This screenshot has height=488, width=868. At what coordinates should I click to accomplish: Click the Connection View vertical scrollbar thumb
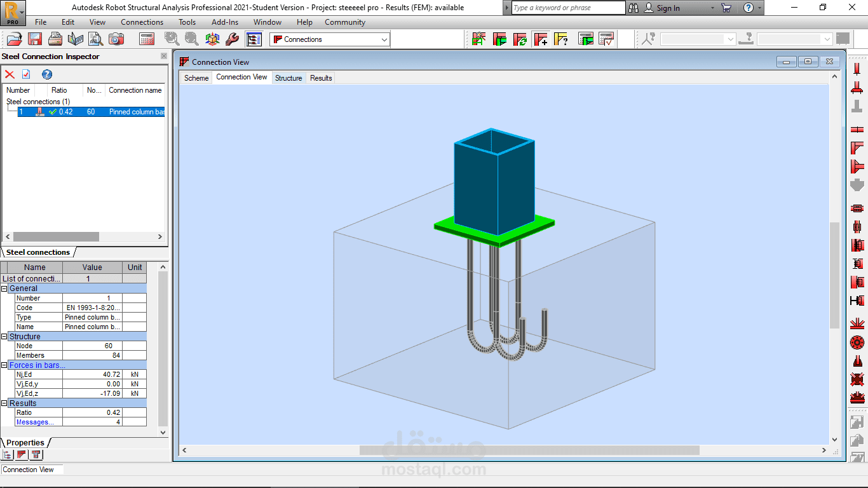click(x=834, y=275)
